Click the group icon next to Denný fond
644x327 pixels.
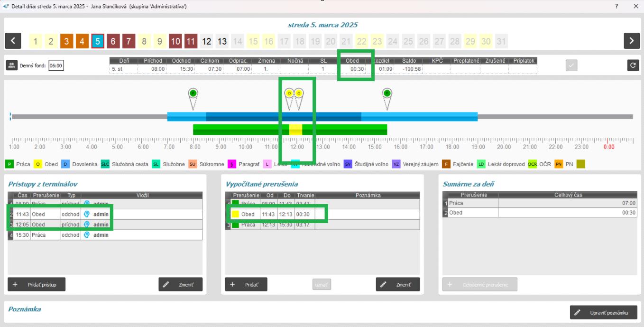pyautogui.click(x=12, y=66)
